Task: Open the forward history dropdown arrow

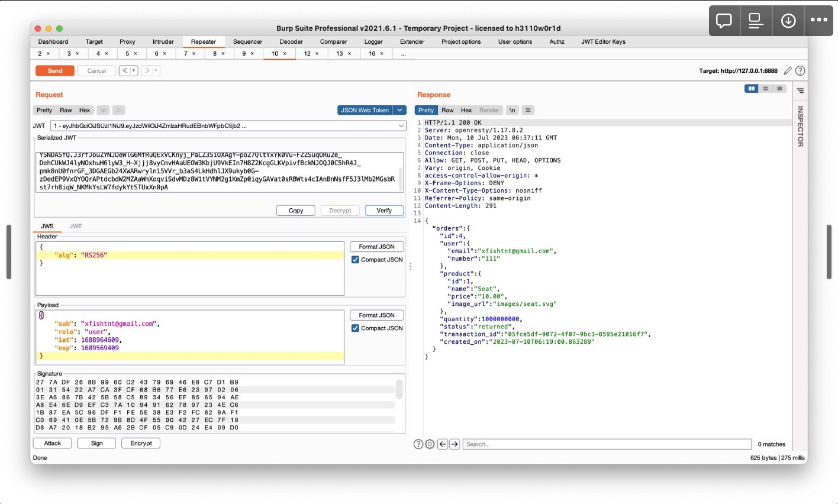Action: [x=156, y=71]
